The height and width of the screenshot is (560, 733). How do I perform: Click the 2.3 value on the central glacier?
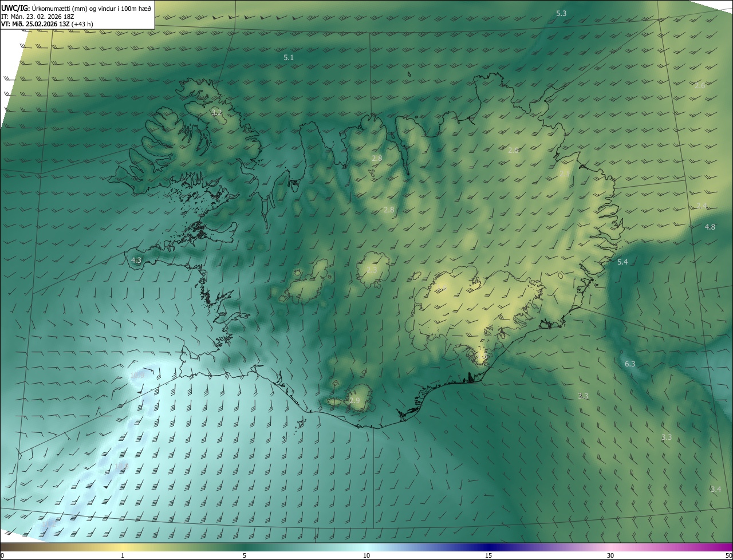[x=372, y=270]
